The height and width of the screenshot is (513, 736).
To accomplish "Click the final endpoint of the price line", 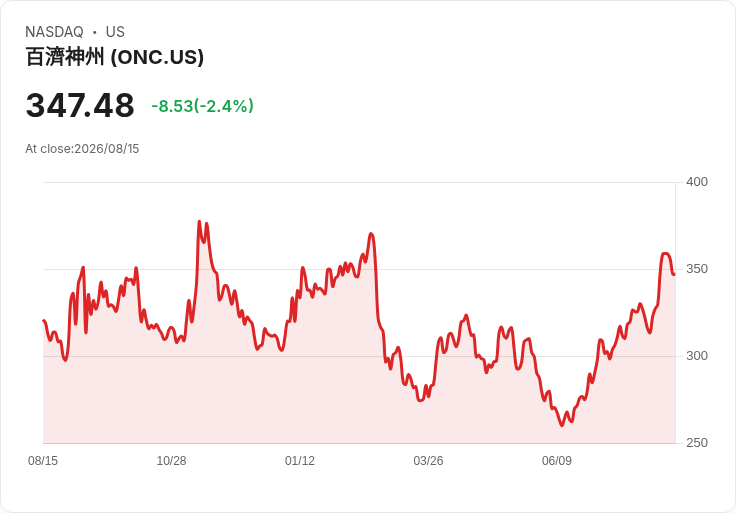I will point(674,274).
